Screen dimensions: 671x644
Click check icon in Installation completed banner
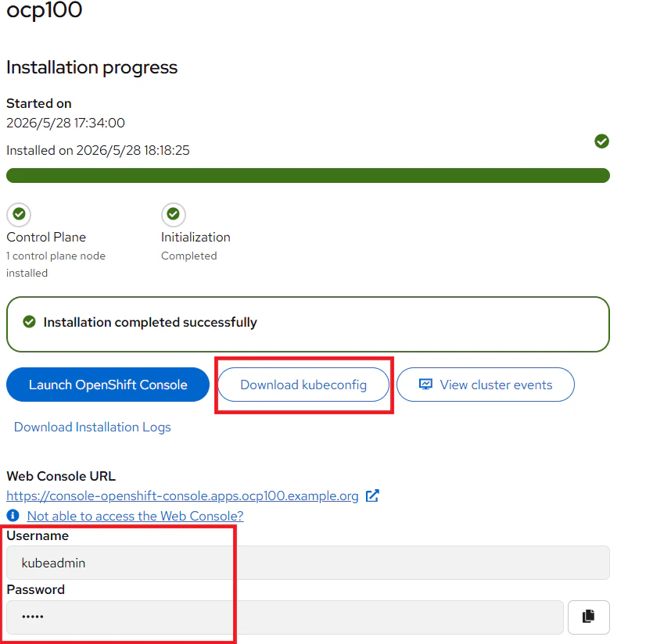click(29, 321)
